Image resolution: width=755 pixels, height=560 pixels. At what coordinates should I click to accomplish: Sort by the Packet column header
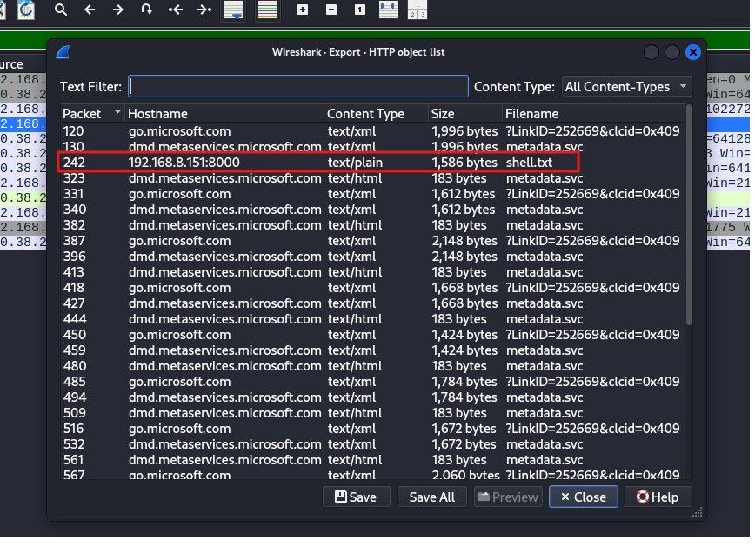click(92, 114)
